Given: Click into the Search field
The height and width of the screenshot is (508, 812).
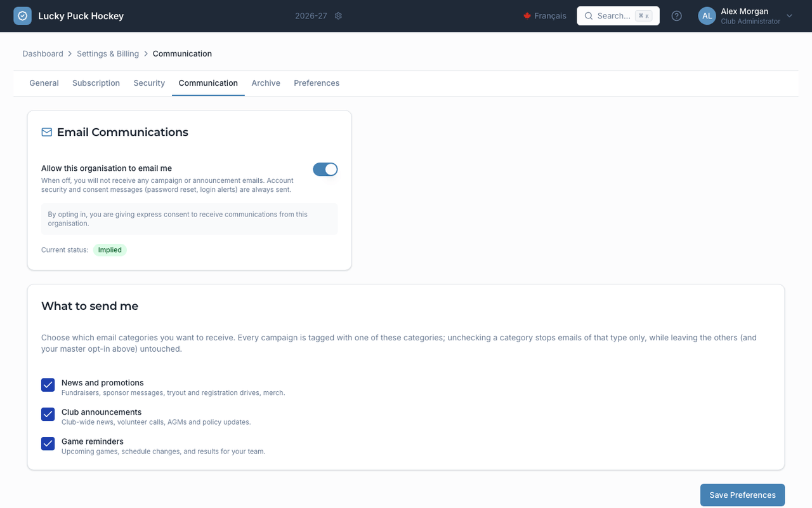Looking at the screenshot, I should (618, 16).
